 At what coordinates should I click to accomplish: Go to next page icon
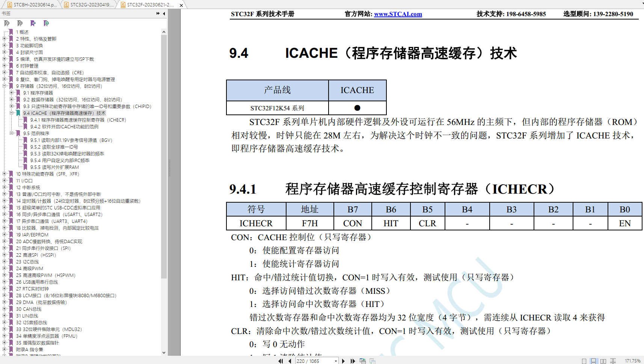[x=343, y=361]
